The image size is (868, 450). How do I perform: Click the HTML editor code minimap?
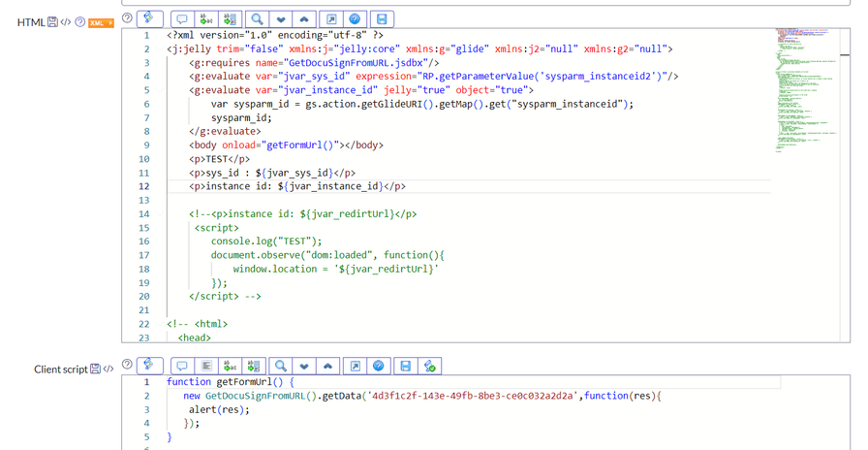click(x=806, y=90)
